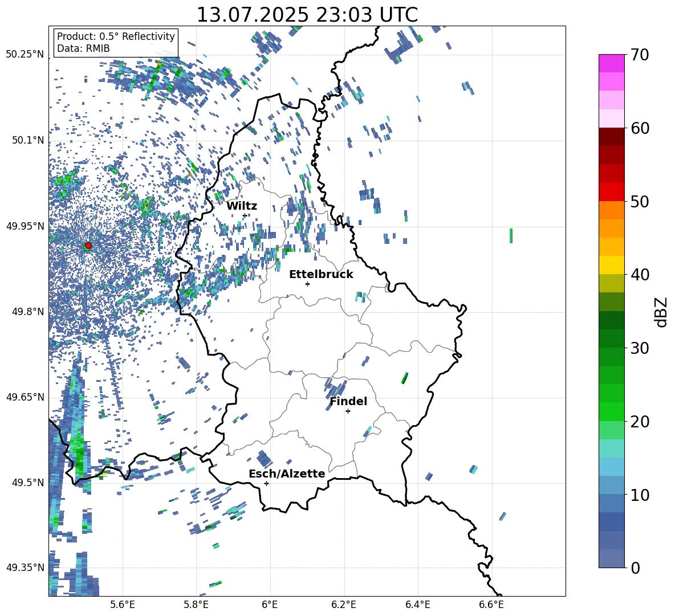675x616 pixels.
Task: Click the Product: 0.5° Reflectivity text
Action: pyautogui.click(x=116, y=36)
